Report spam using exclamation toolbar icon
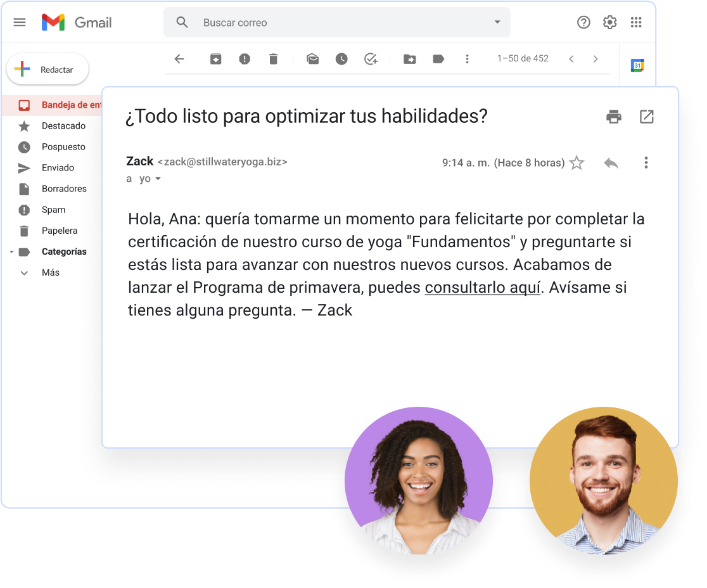The image size is (707, 588). pyautogui.click(x=245, y=59)
